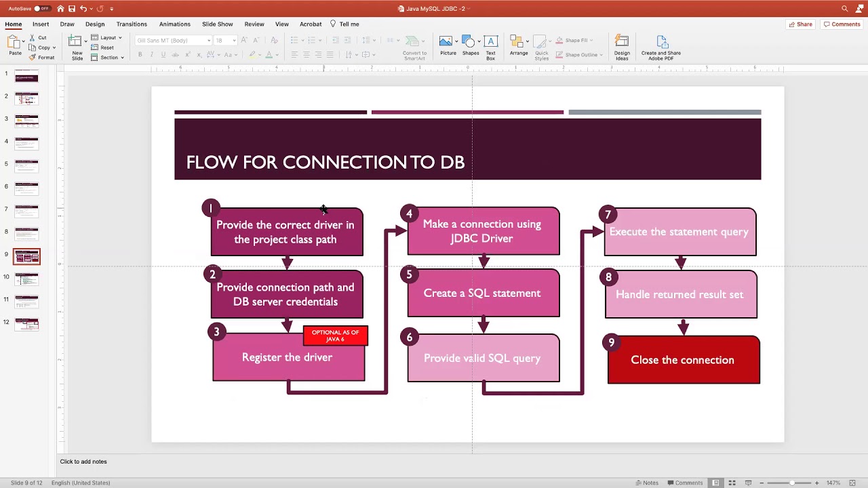Screen dimensions: 868x488
Task: Open the Insert tab
Action: tap(41, 24)
